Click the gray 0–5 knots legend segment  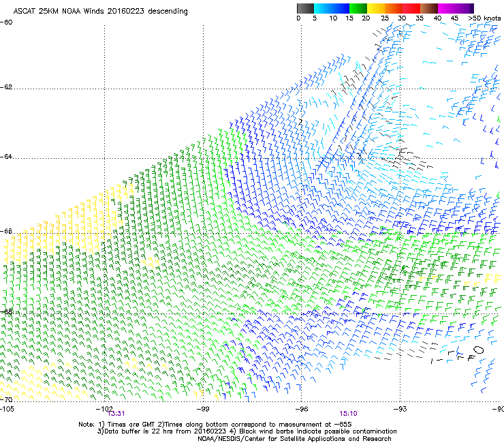tap(305, 8)
